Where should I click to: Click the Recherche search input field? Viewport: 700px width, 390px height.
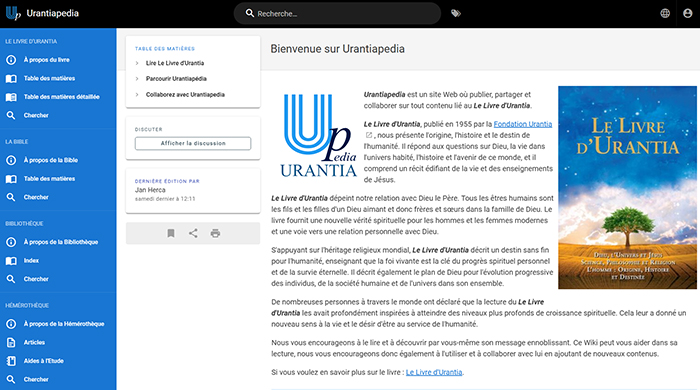(337, 13)
